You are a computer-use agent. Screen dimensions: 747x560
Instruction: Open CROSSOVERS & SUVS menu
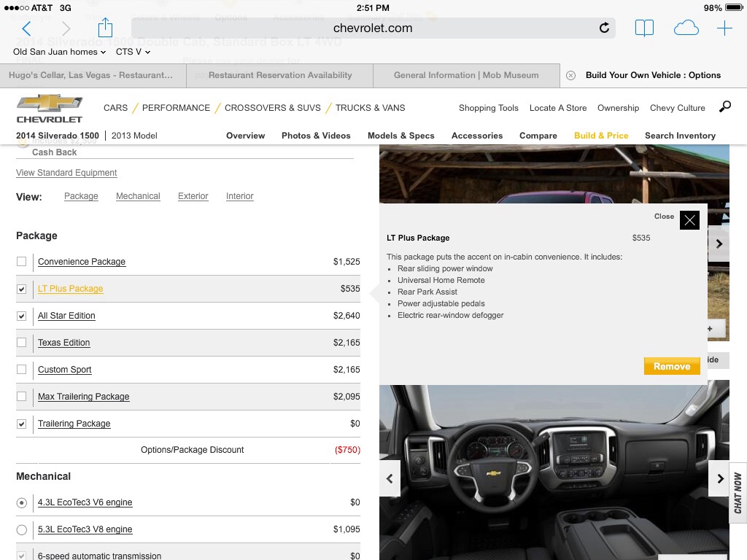click(x=273, y=108)
